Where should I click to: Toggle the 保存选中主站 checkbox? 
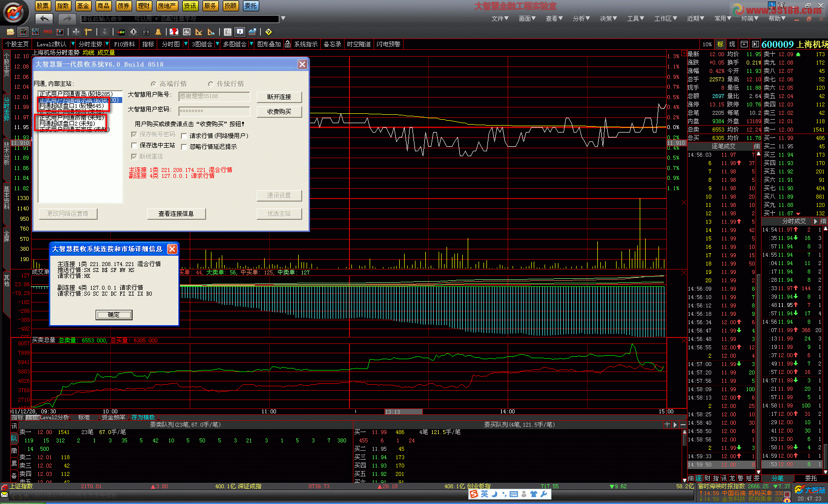pyautogui.click(x=134, y=145)
